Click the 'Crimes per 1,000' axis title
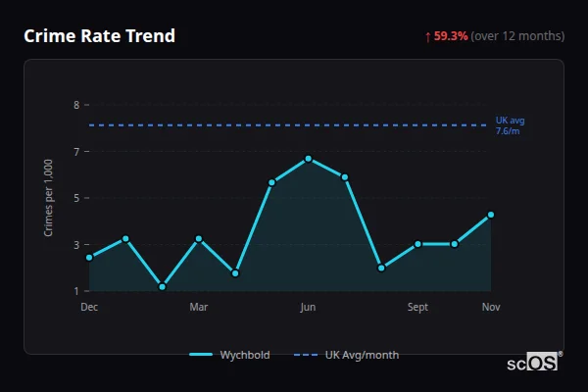The height and width of the screenshot is (392, 588). [48, 198]
